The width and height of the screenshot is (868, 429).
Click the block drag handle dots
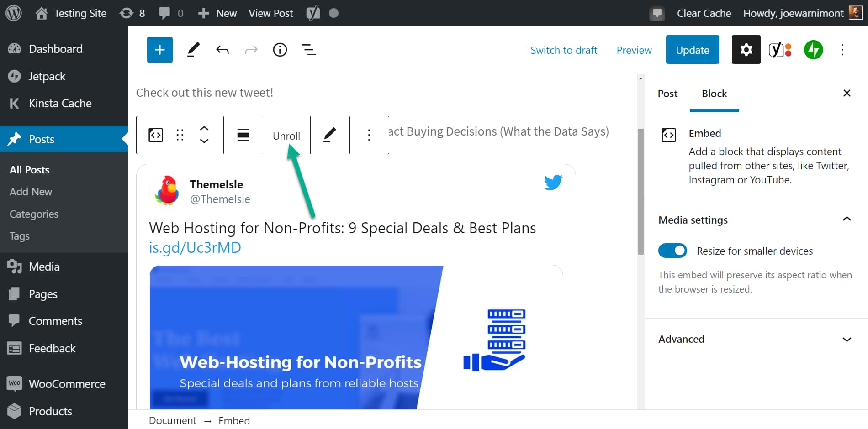click(x=180, y=135)
